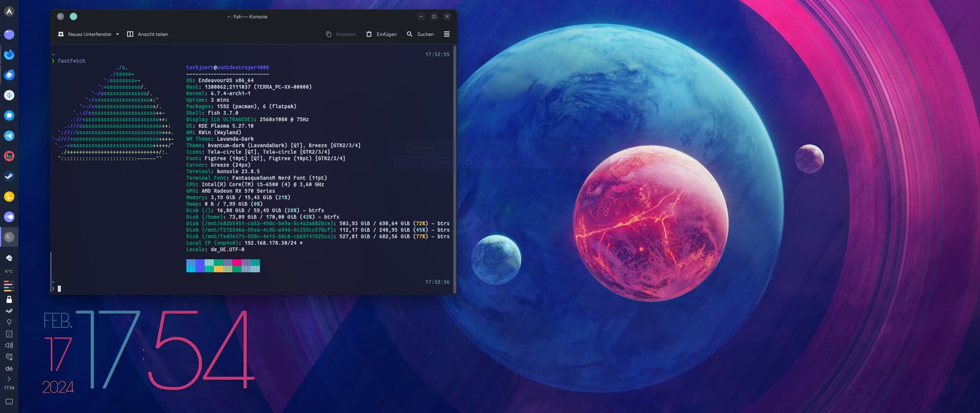
Task: Open the yellow key app icon
Action: [x=9, y=196]
